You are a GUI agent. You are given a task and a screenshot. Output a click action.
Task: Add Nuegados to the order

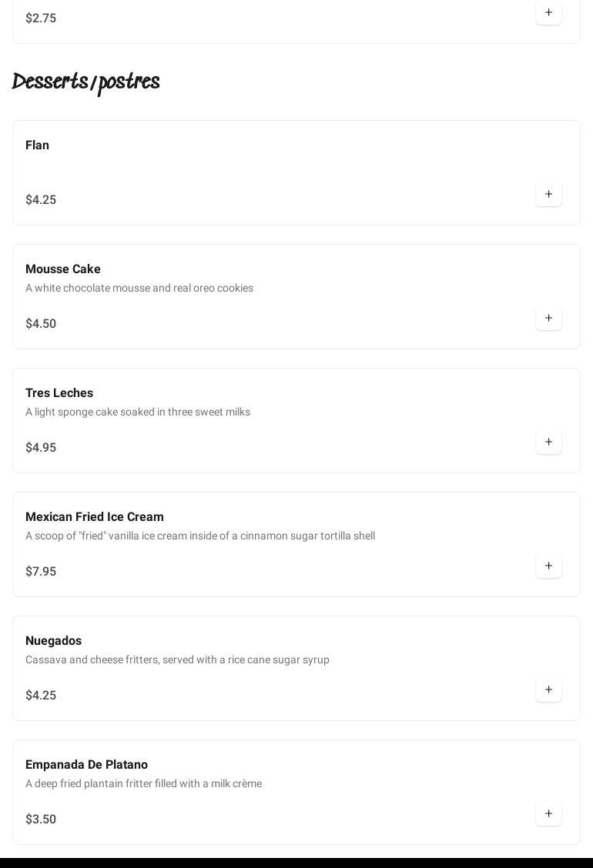(548, 690)
